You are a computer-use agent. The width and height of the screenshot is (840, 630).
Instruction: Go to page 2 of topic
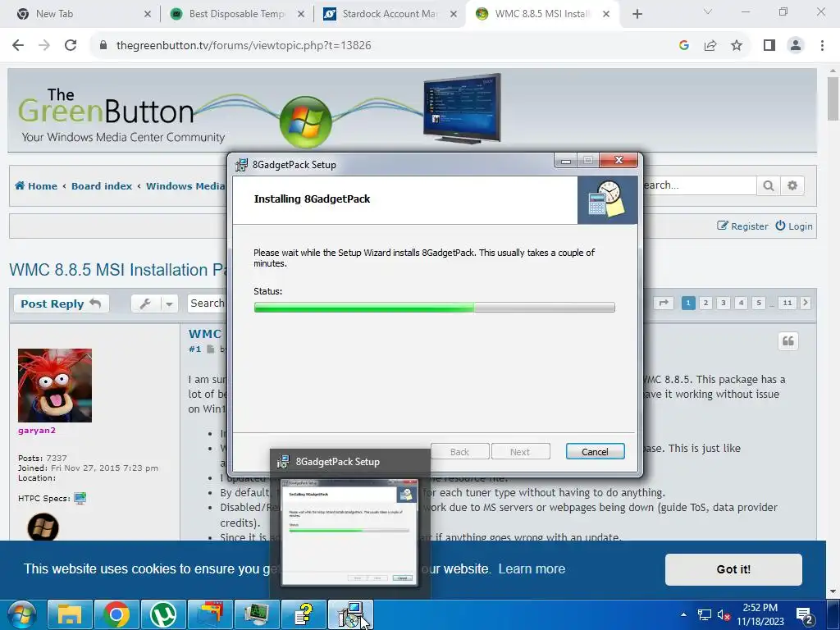click(x=705, y=304)
